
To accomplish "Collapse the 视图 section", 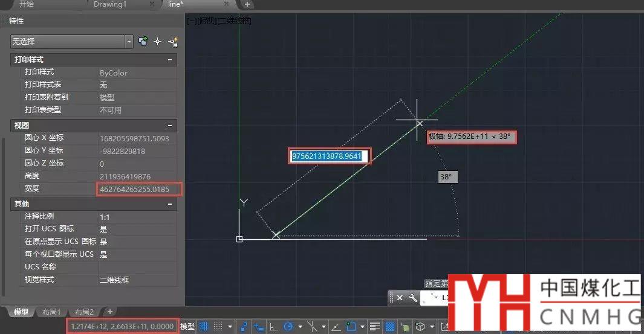I will [171, 126].
